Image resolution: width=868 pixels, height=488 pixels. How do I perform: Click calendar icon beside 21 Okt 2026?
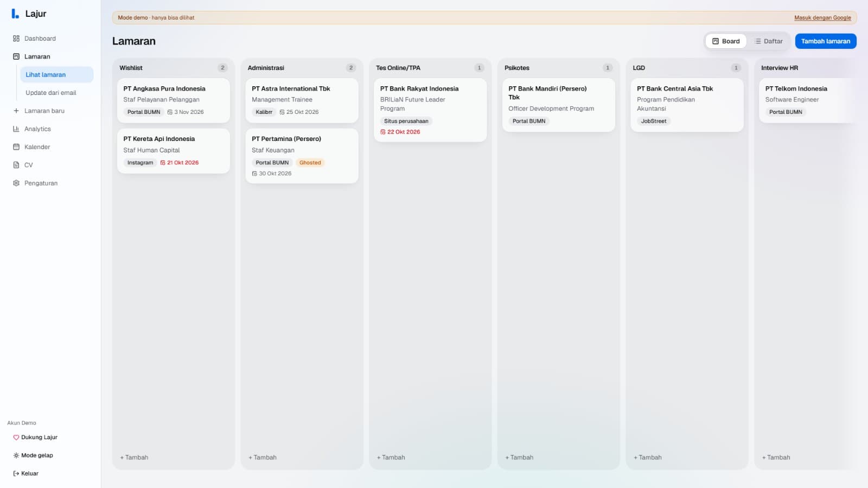[x=163, y=163]
